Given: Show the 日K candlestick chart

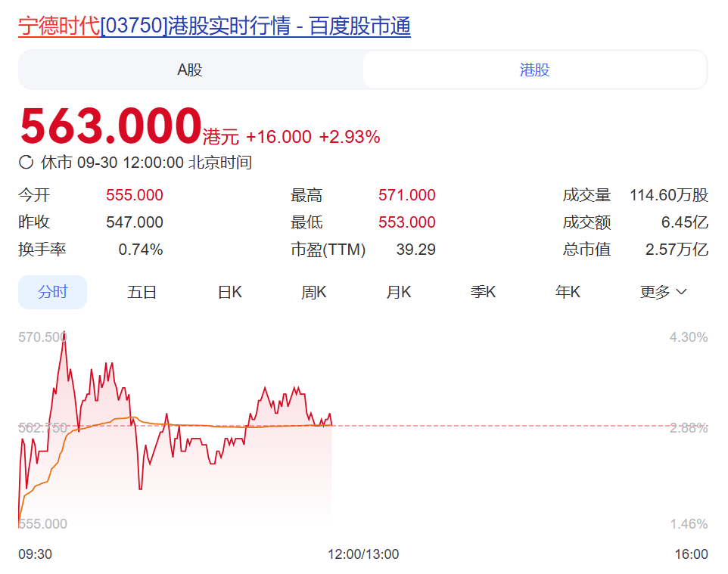Looking at the screenshot, I should 229,292.
